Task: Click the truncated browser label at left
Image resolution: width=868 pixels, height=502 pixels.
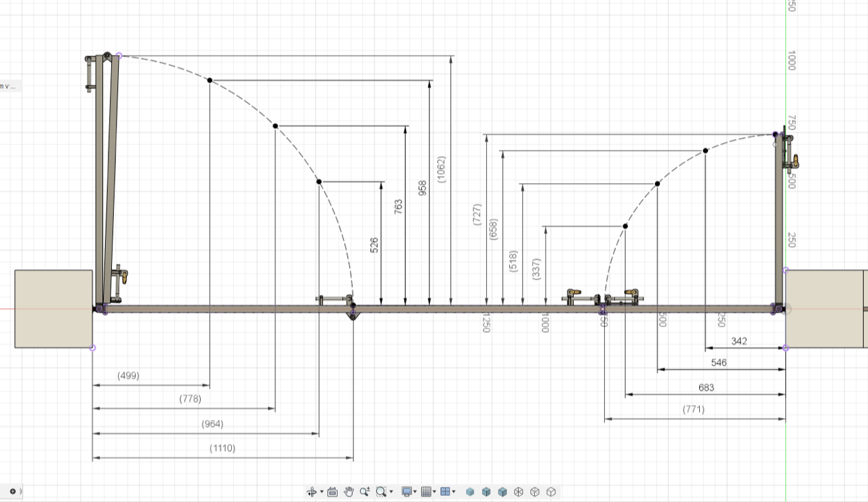Action: 9,86
